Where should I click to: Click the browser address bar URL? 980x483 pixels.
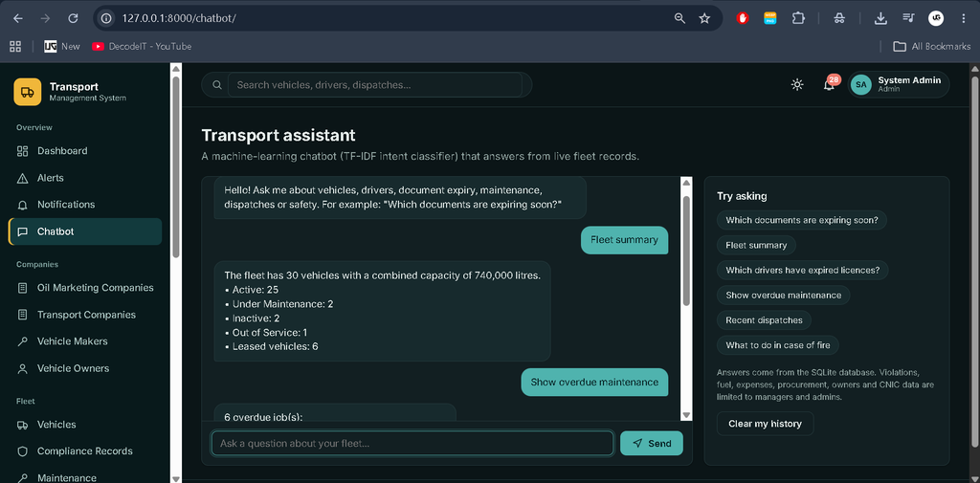tap(179, 18)
